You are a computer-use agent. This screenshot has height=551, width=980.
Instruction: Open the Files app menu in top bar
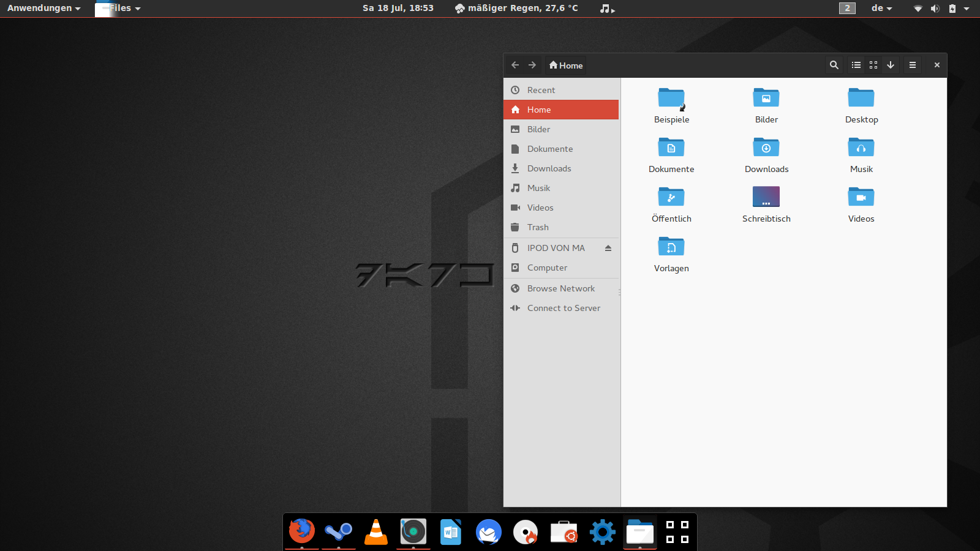(x=119, y=8)
